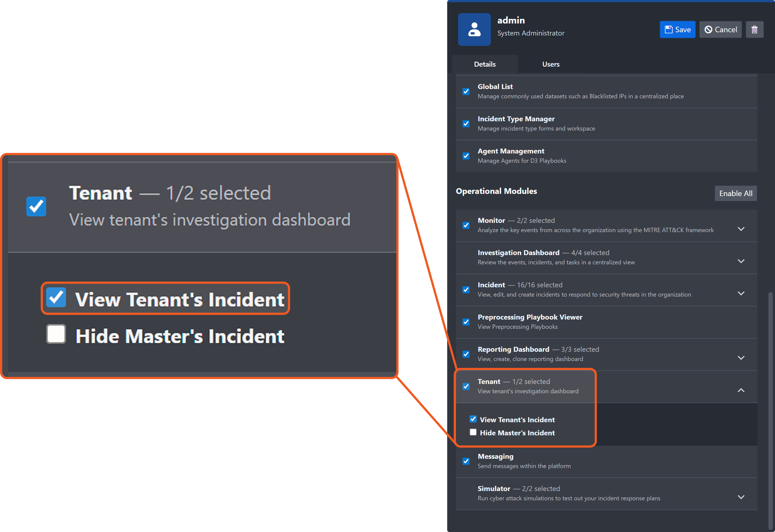The width and height of the screenshot is (775, 532).
Task: Expand the Simulator module chevron
Action: pos(741,497)
